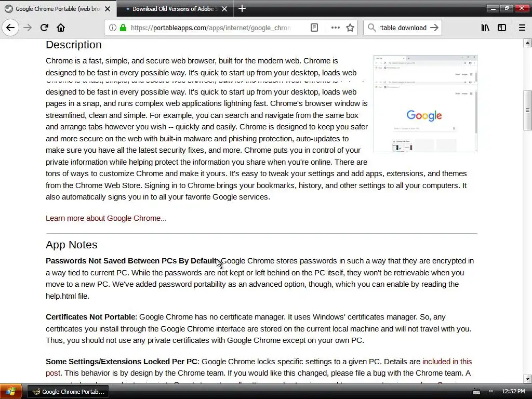Open the Library bookmarks and history icon
The width and height of the screenshot is (532, 399).
485,28
